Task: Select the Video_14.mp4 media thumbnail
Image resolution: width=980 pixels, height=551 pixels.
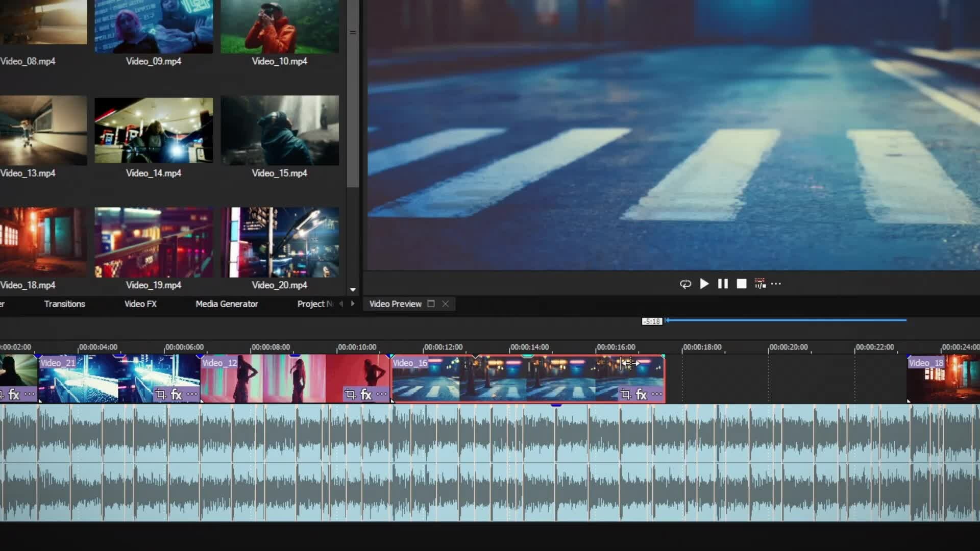Action: click(154, 131)
